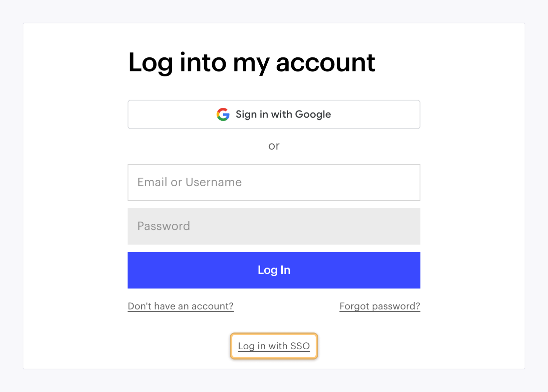Click the page heading "Log into my account"

pyautogui.click(x=251, y=62)
